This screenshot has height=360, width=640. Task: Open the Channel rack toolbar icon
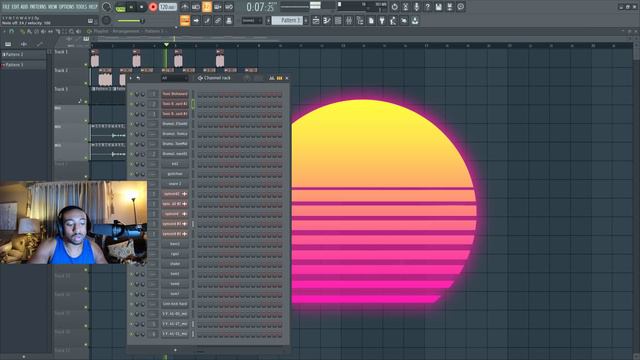[338, 20]
